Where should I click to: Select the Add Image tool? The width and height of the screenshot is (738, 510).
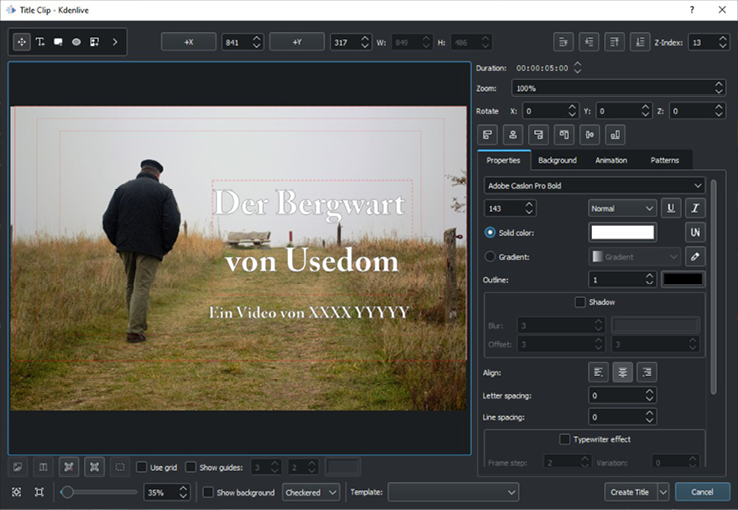click(x=94, y=42)
